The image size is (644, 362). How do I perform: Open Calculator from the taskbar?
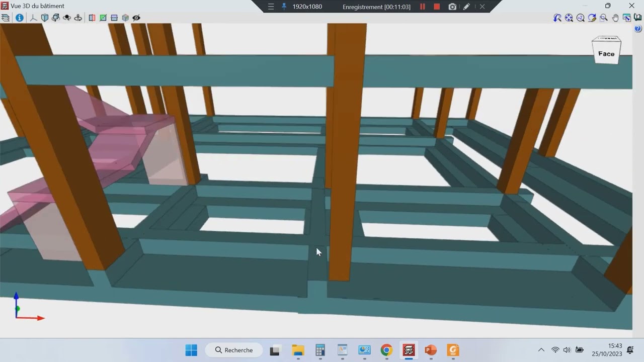click(320, 350)
